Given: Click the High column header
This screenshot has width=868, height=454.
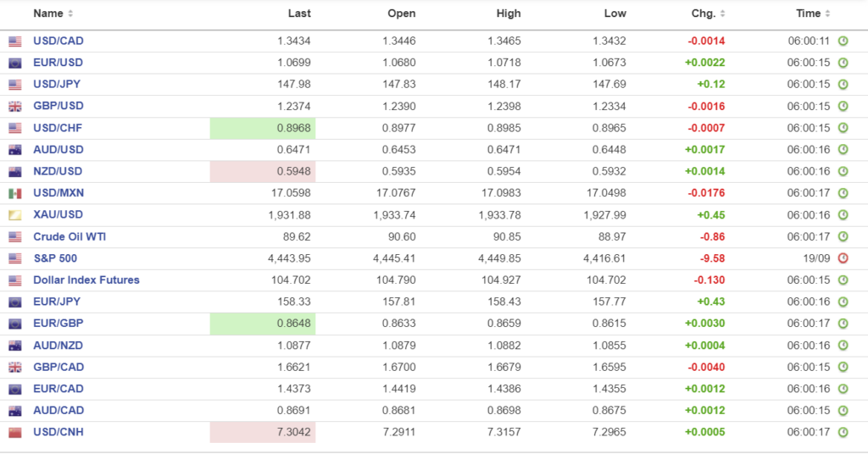Looking at the screenshot, I should tap(509, 14).
